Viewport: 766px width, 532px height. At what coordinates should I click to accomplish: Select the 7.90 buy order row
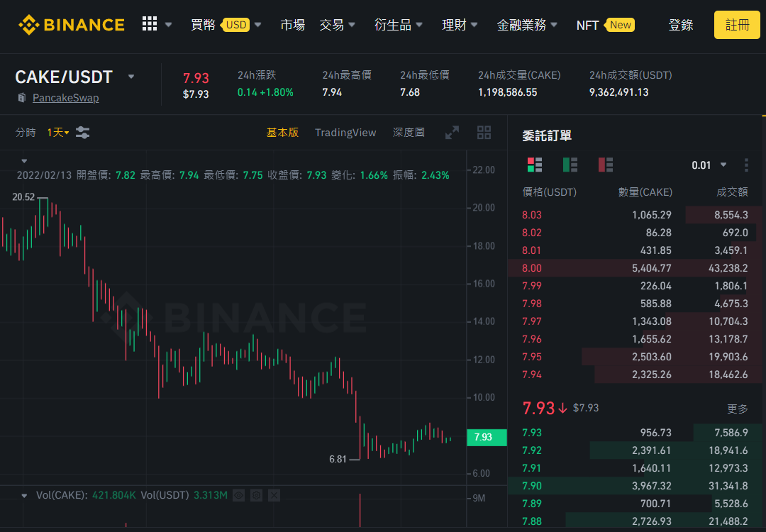(x=635, y=486)
